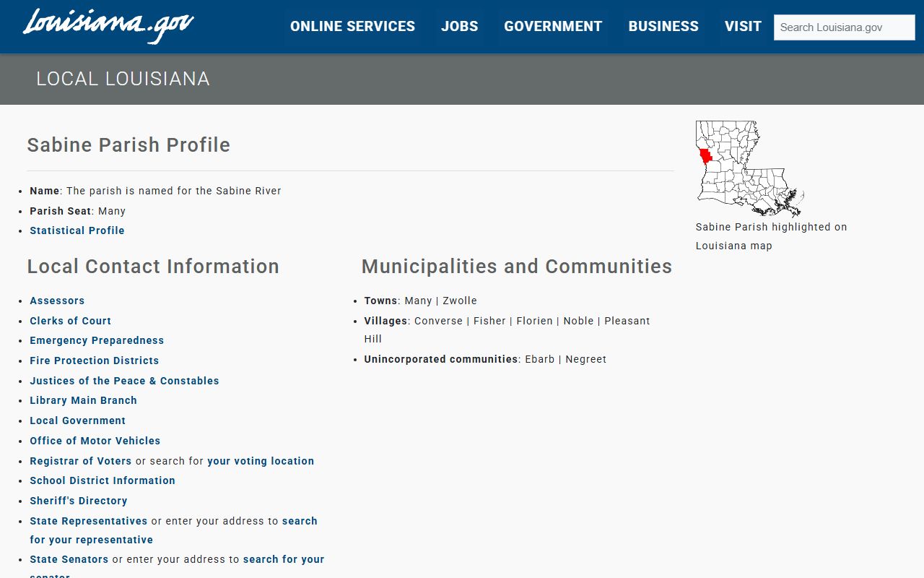
Task: Go to Library Main Branch
Action: pos(83,400)
